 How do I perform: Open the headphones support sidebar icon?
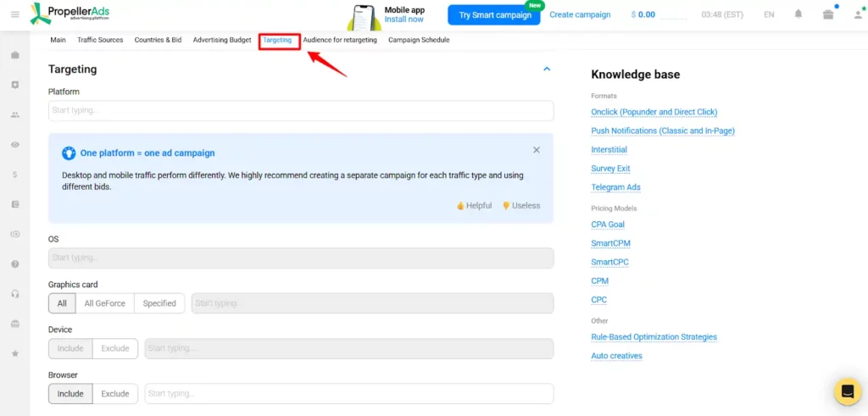[x=14, y=294]
